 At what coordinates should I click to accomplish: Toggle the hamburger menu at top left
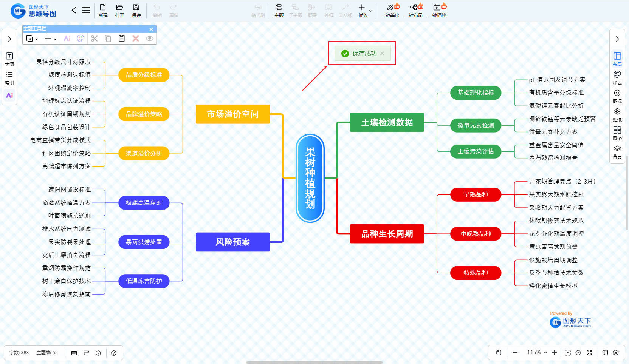tap(86, 10)
